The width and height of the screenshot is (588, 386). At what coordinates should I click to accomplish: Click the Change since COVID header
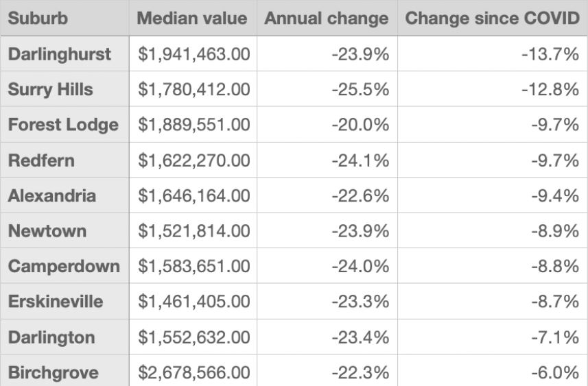coord(492,18)
